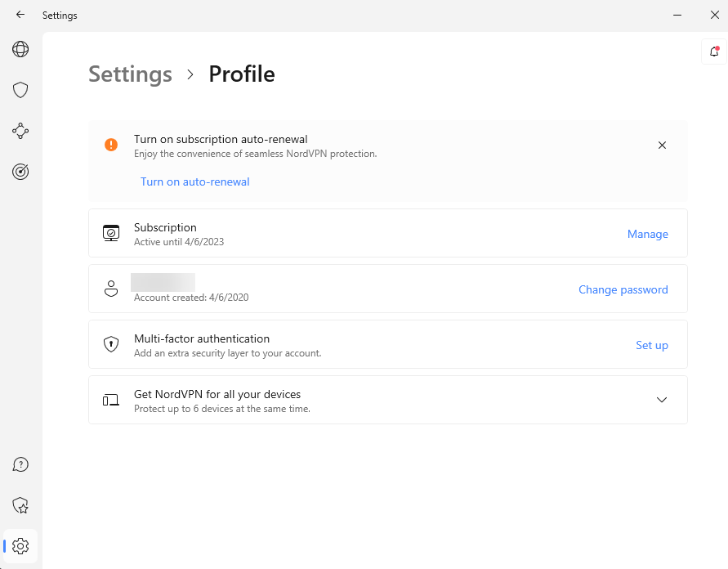Image resolution: width=728 pixels, height=569 pixels.
Task: Open the help chat bubble icon
Action: click(x=20, y=465)
